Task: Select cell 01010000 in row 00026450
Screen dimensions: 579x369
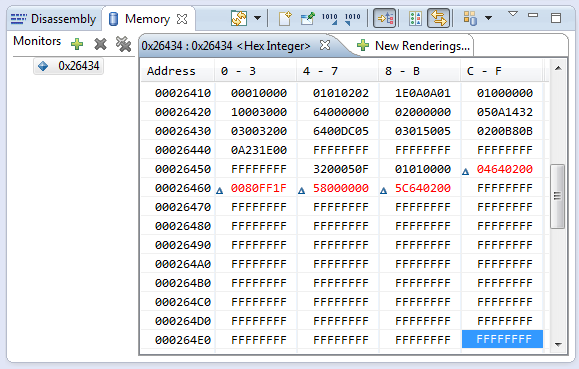Action: (423, 169)
